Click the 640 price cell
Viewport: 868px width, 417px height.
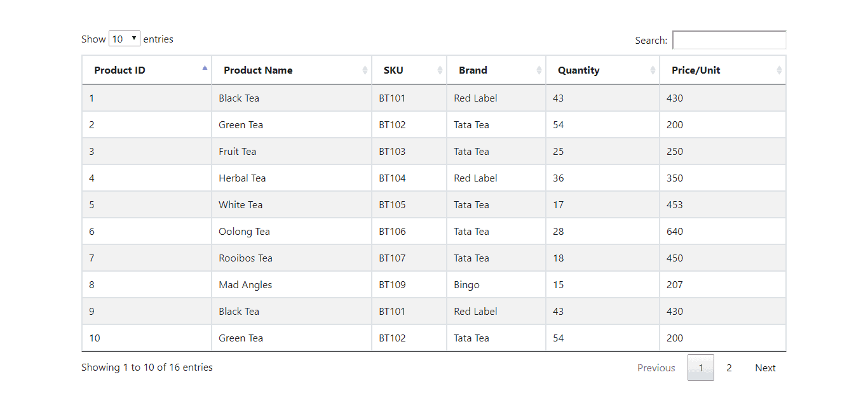[723, 232]
